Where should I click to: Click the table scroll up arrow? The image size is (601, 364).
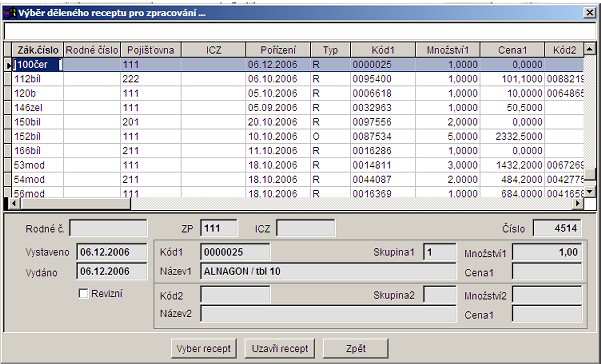point(590,49)
